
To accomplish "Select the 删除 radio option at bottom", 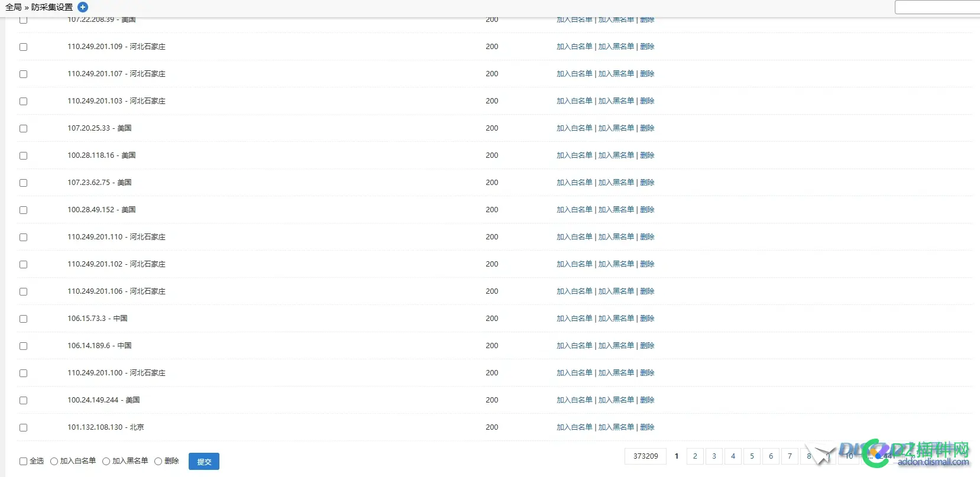I will tap(159, 461).
